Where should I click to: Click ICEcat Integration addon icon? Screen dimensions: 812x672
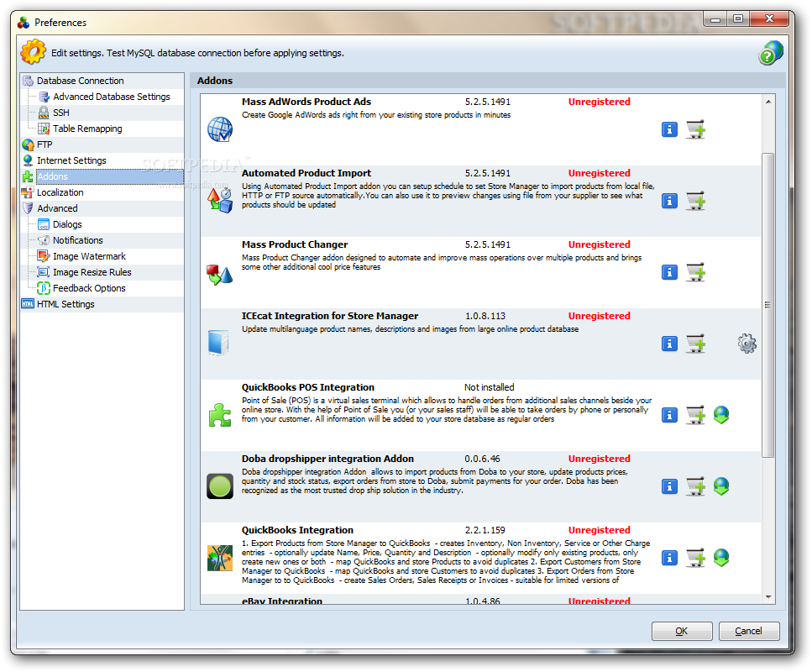tap(218, 343)
